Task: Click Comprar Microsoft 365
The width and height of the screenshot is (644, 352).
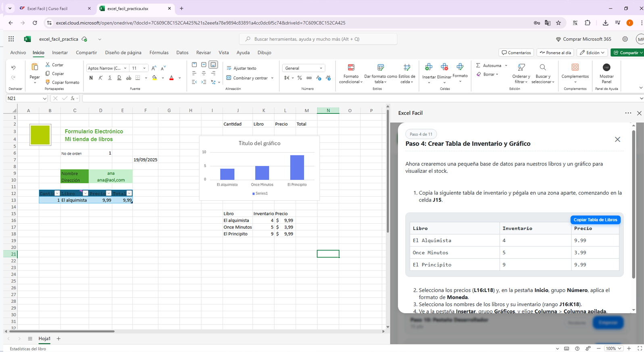Action: pos(584,39)
